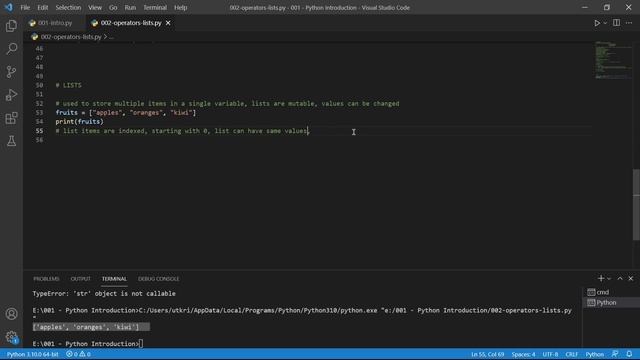Image resolution: width=640 pixels, height=360 pixels.
Task: Click the feedback icon in status bar
Action: 615,354
